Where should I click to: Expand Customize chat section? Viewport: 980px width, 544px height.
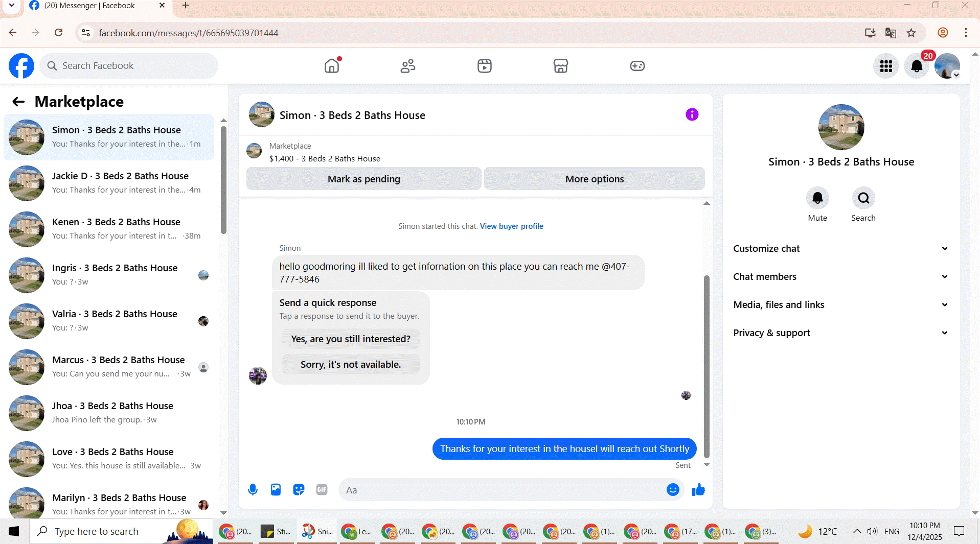coord(841,248)
